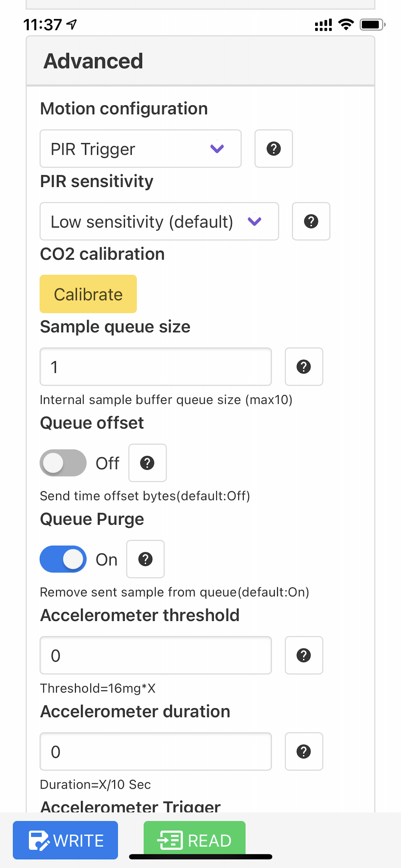Enable the Queue offset switch
This screenshot has width=401, height=868.
click(x=63, y=463)
